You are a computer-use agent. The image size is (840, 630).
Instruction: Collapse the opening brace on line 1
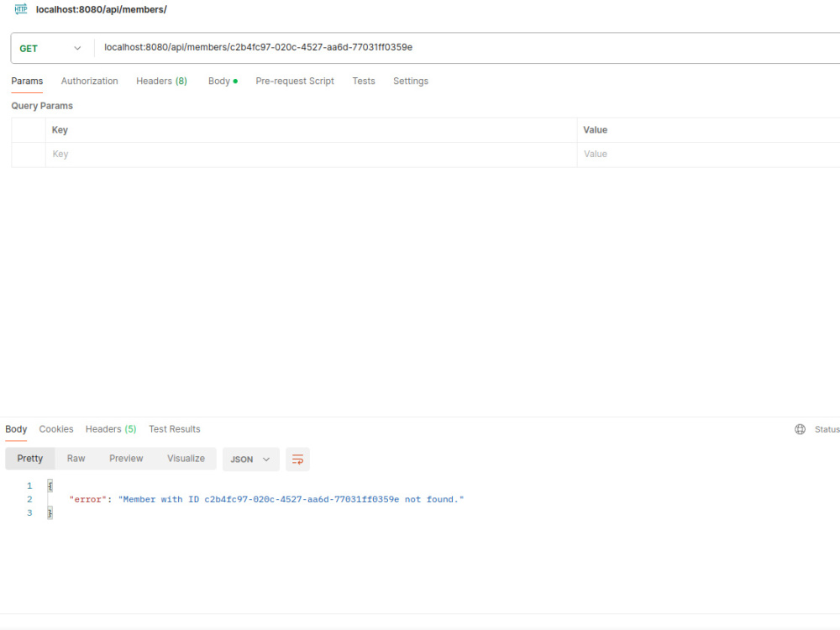tap(50, 486)
